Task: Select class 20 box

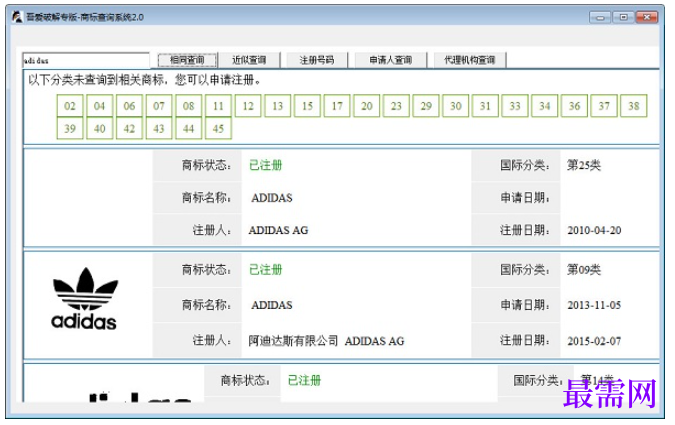Action: coord(367,106)
